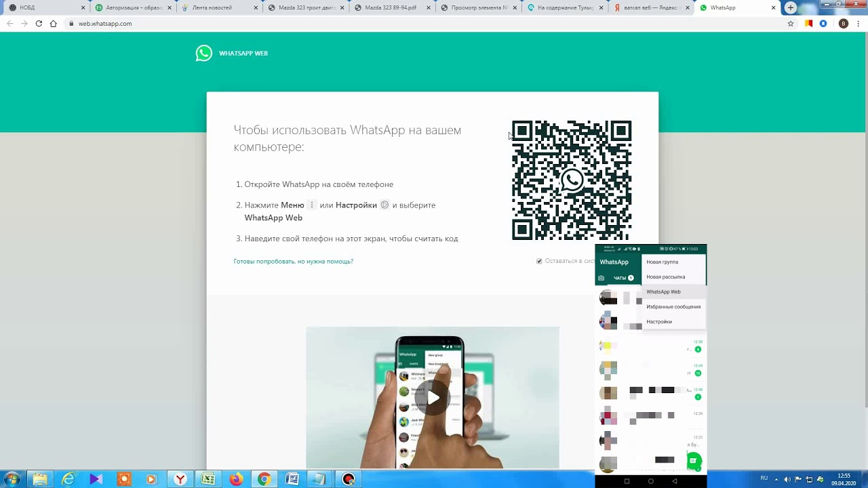Click the blue round extension icon
868x488 pixels.
(x=823, y=23)
